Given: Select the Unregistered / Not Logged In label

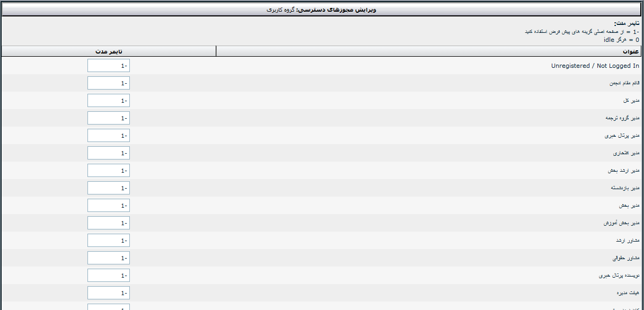Looking at the screenshot, I should 595,66.
